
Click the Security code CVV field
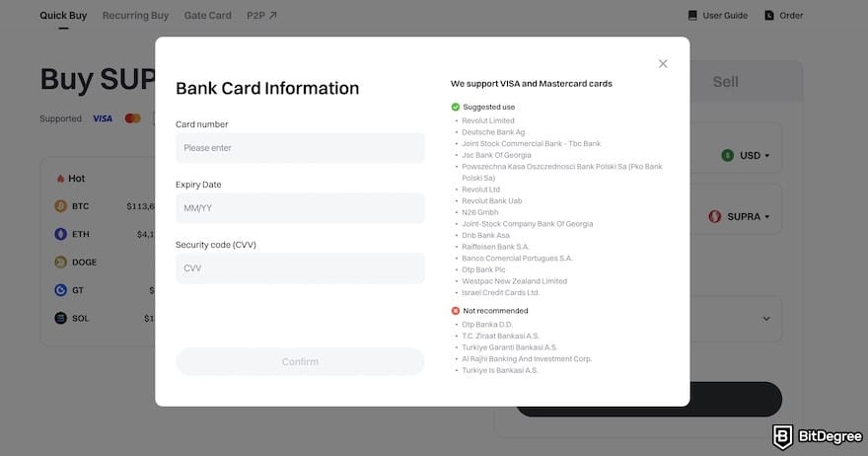tap(300, 268)
